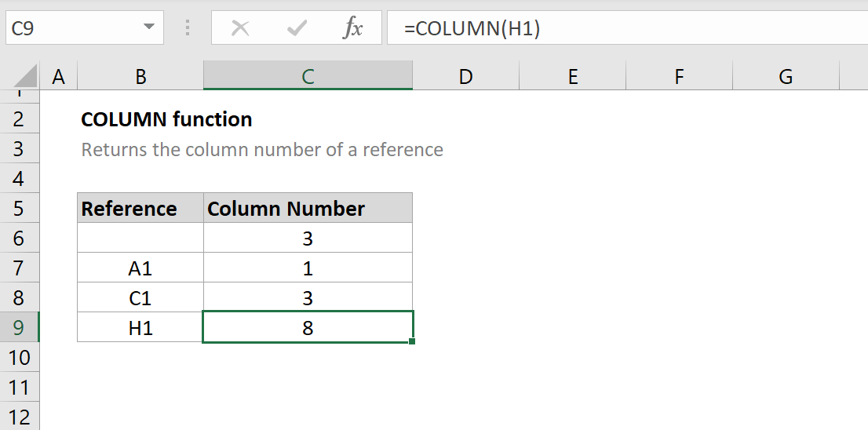Click the Select All corner triangle

click(24, 76)
